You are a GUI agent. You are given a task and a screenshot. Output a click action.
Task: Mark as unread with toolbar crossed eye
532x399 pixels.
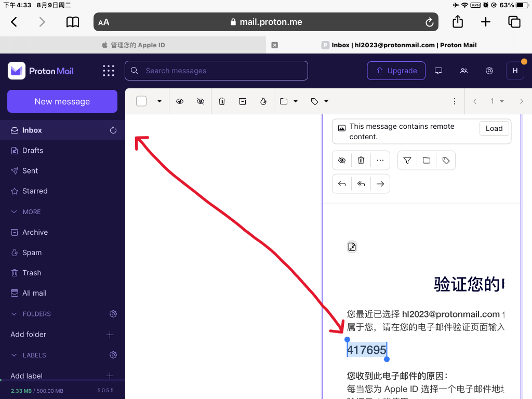tap(201, 101)
